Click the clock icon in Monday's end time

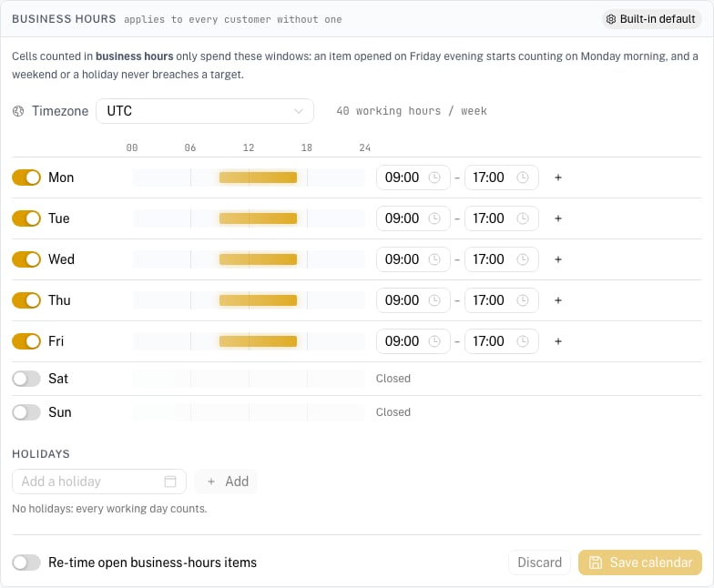tap(523, 177)
